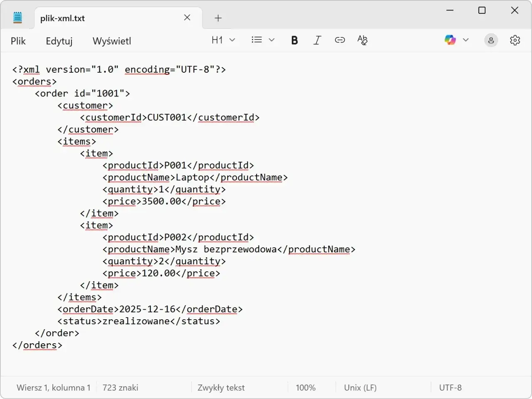
Task: Close the Notepad window
Action: pyautogui.click(x=515, y=10)
